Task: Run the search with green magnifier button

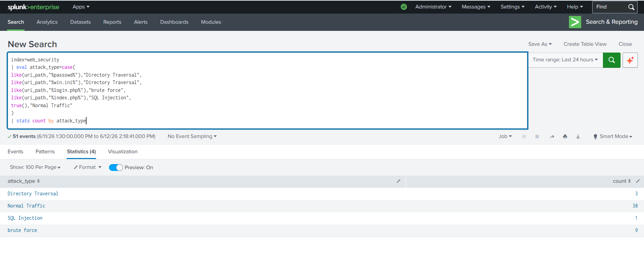Action: click(x=611, y=60)
